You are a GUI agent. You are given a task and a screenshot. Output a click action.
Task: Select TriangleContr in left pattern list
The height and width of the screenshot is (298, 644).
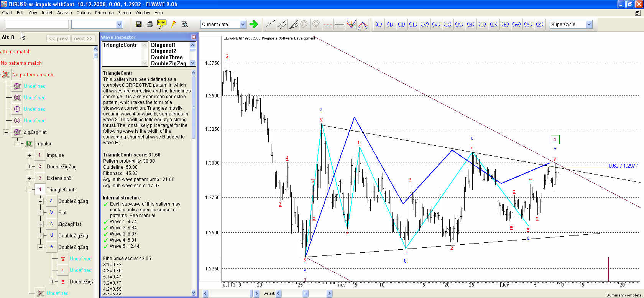pyautogui.click(x=120, y=45)
